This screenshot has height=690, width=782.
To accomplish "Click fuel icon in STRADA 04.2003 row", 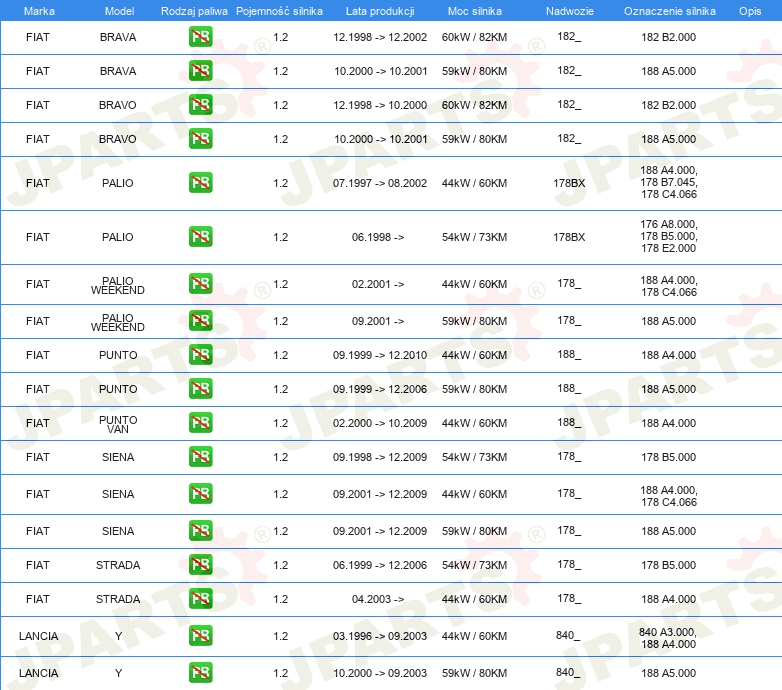I will point(200,598).
